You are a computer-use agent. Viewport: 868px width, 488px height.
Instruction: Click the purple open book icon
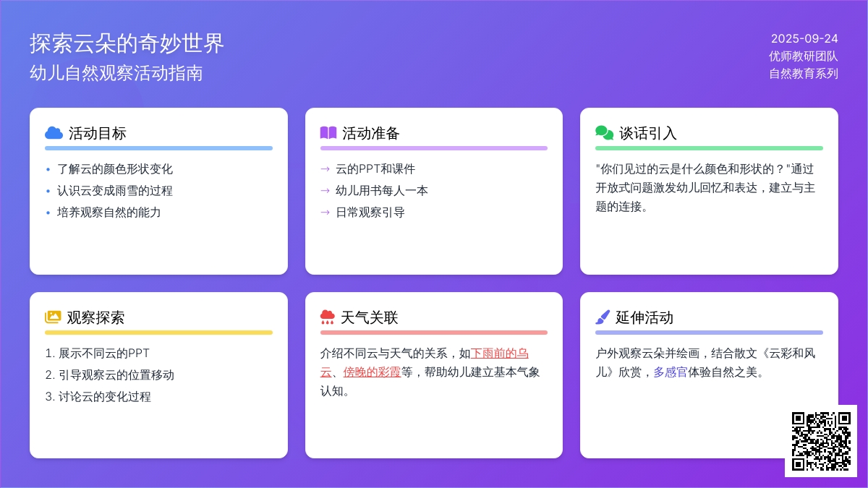(x=328, y=133)
